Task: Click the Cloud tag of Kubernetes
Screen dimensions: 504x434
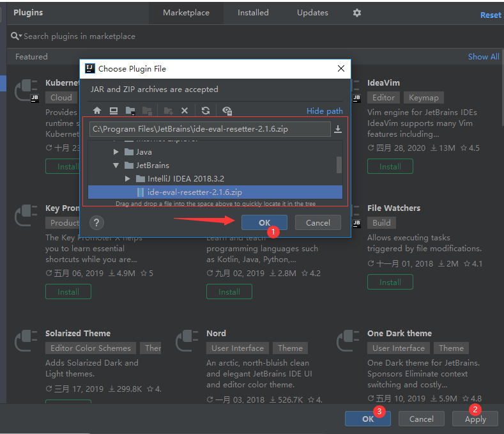Action: click(x=61, y=98)
